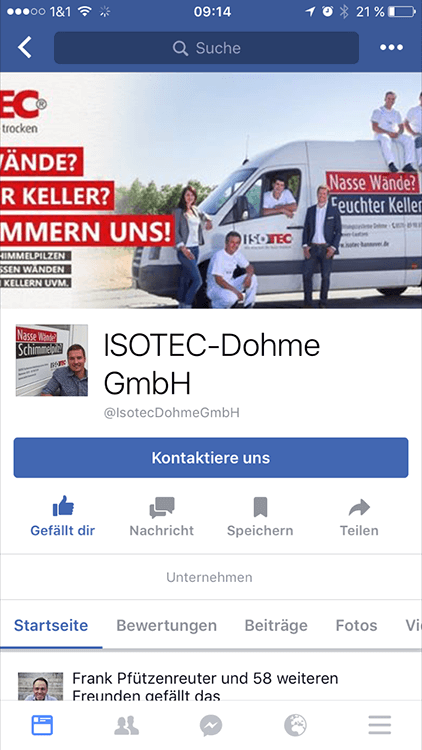
Task: Open notifications globe icon in bottom bar
Action: (x=295, y=726)
